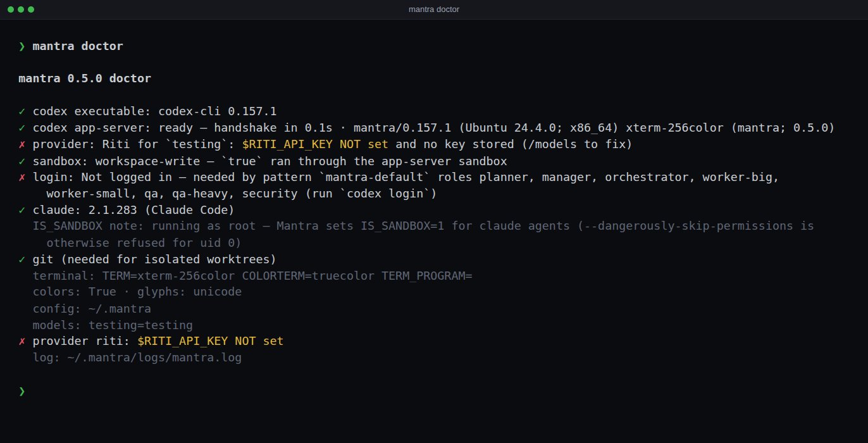Click the red X beside provider Riti line

pyautogui.click(x=22, y=144)
